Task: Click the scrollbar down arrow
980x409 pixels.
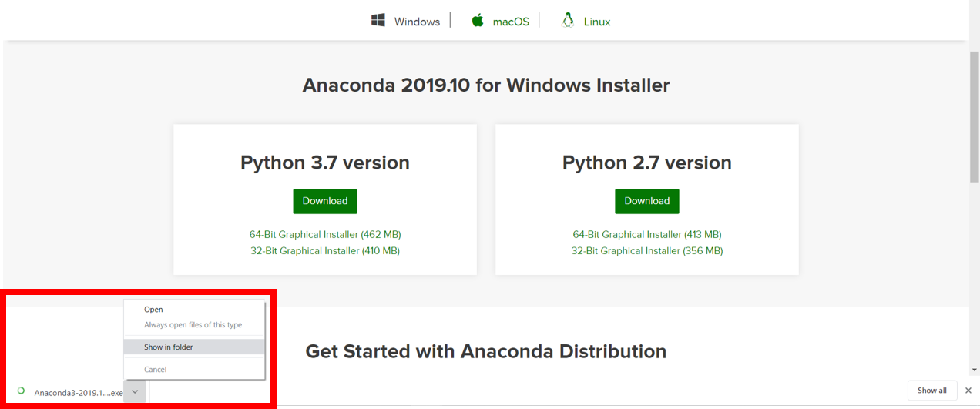Action: pyautogui.click(x=974, y=370)
